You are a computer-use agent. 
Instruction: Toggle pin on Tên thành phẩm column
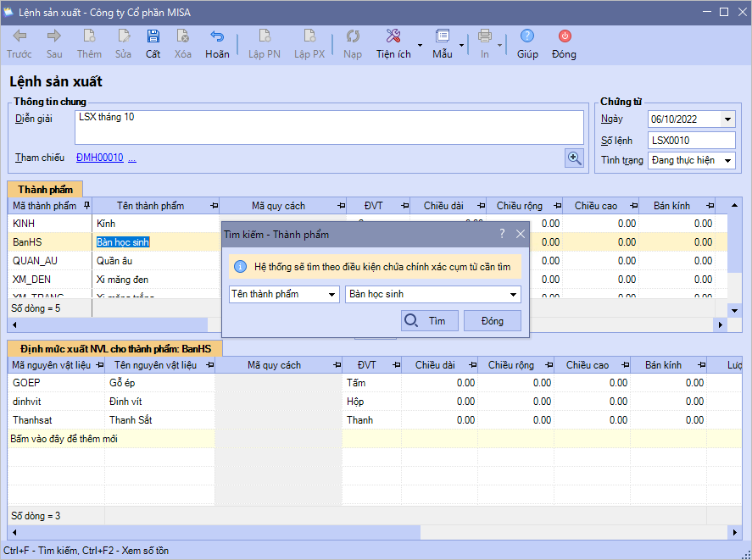pyautogui.click(x=213, y=206)
